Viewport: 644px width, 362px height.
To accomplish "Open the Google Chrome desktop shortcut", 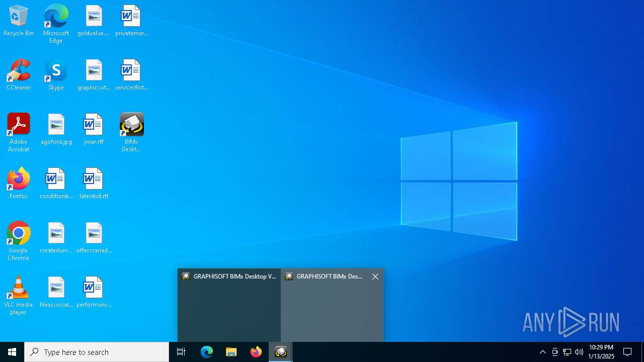I will click(x=19, y=241).
